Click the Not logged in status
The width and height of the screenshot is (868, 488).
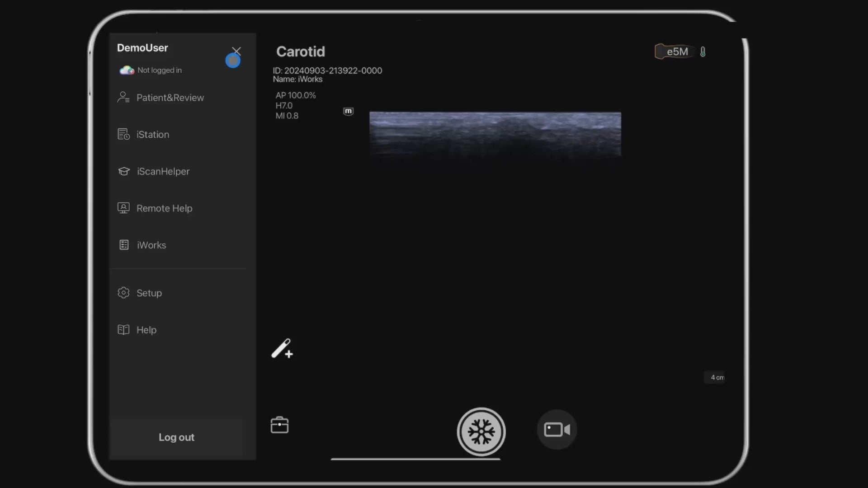[x=160, y=70]
